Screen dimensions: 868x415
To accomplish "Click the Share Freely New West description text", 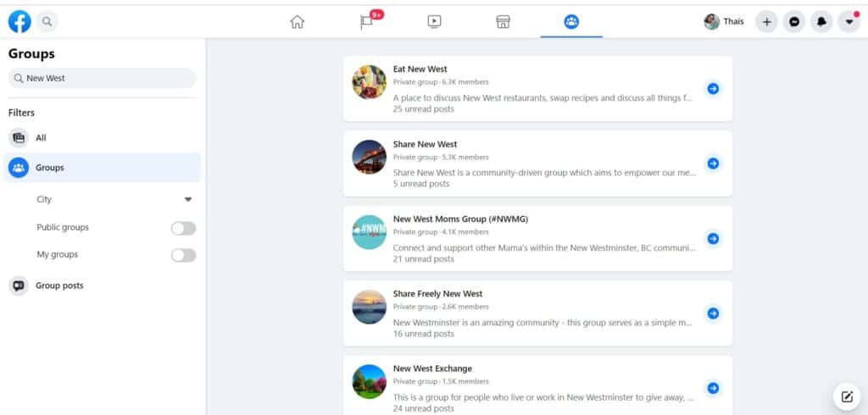I will (x=542, y=323).
